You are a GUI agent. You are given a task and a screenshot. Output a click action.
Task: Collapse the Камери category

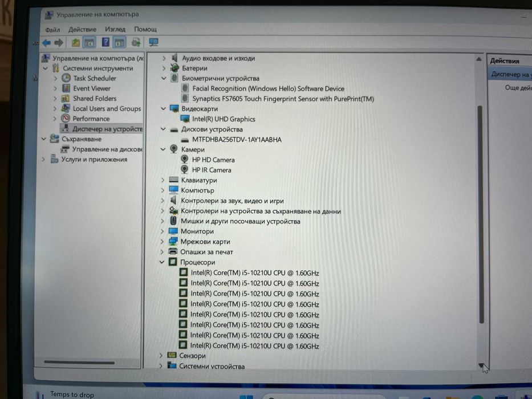coord(163,149)
